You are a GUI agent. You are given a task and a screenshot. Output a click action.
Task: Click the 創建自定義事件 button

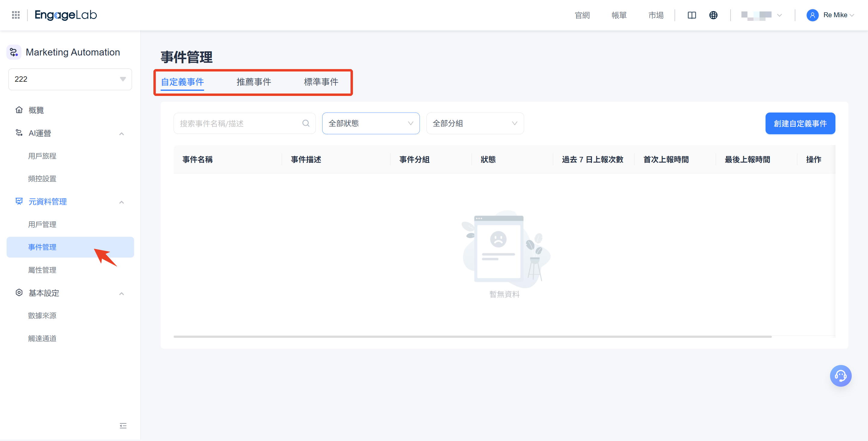(800, 123)
